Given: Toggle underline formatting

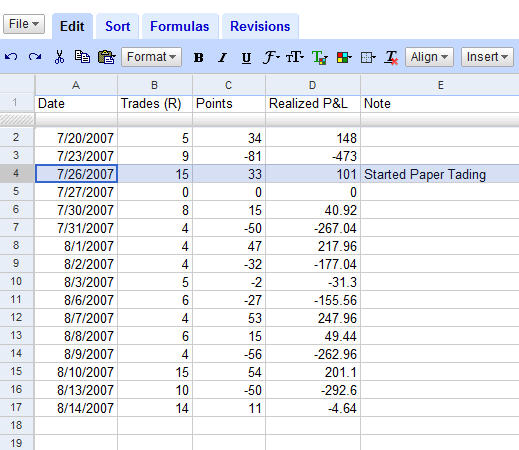Looking at the screenshot, I should [246, 58].
